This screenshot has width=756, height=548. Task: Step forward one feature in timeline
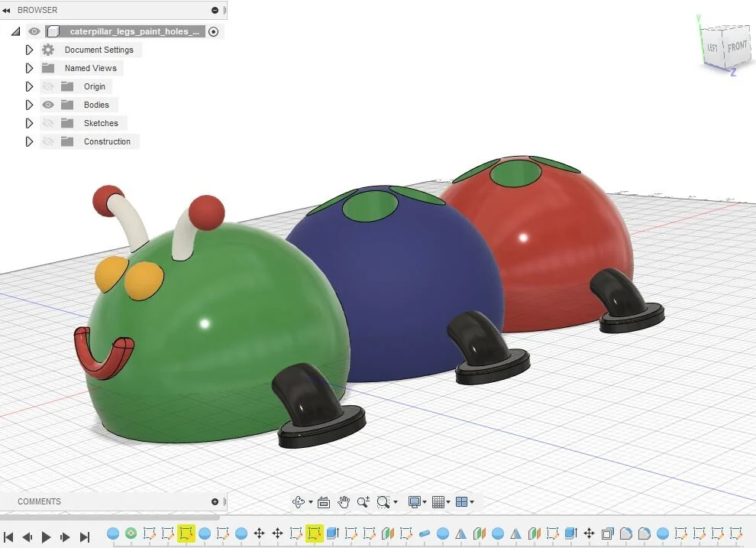65,537
